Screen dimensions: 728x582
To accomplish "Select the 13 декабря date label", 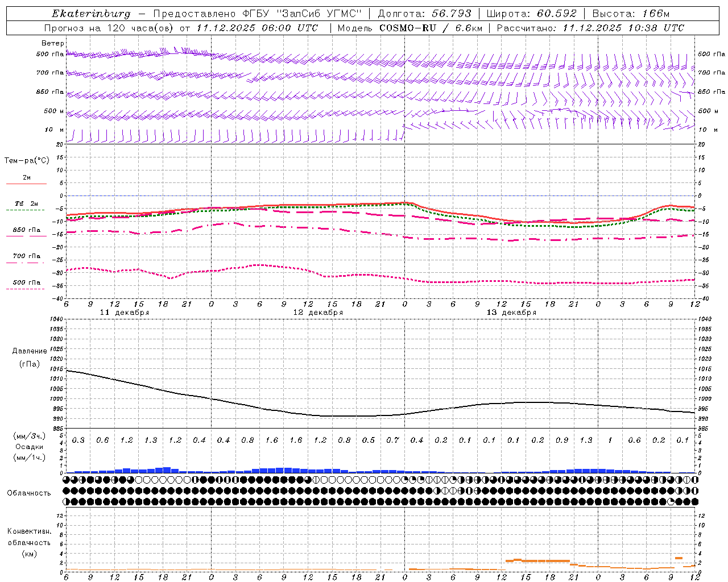I will (511, 313).
